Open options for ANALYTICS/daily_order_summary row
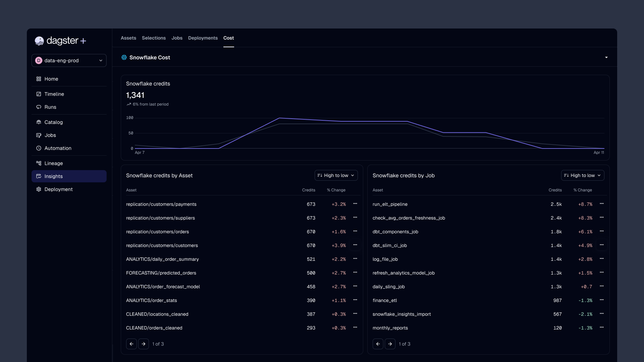Viewport: 644px width, 362px height. (355, 258)
